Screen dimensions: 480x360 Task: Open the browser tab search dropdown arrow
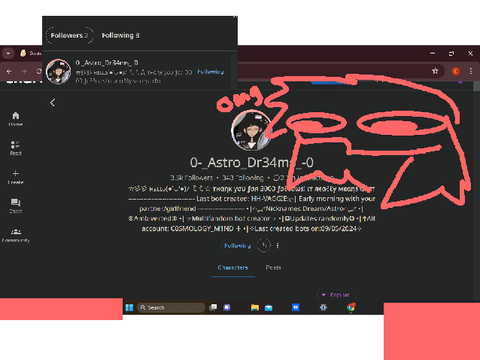click(x=8, y=53)
